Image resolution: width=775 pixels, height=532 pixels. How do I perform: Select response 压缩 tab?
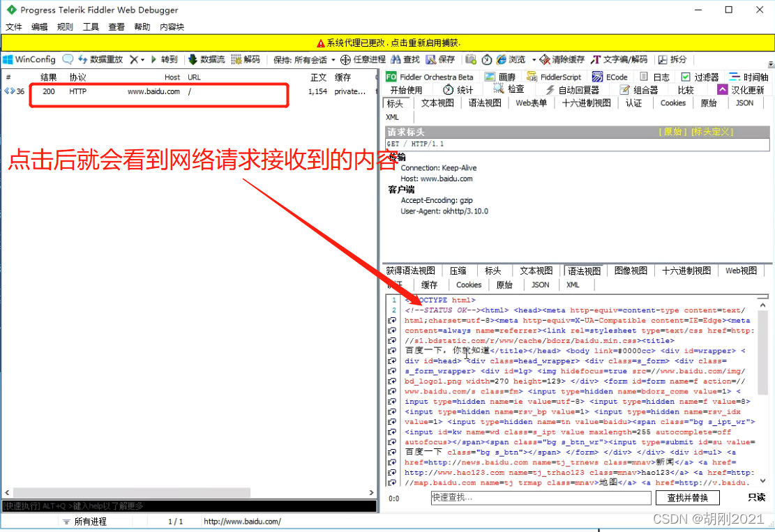(458, 271)
